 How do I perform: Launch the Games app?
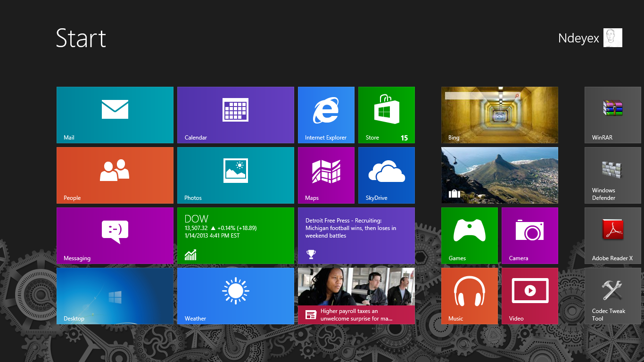[x=469, y=235]
